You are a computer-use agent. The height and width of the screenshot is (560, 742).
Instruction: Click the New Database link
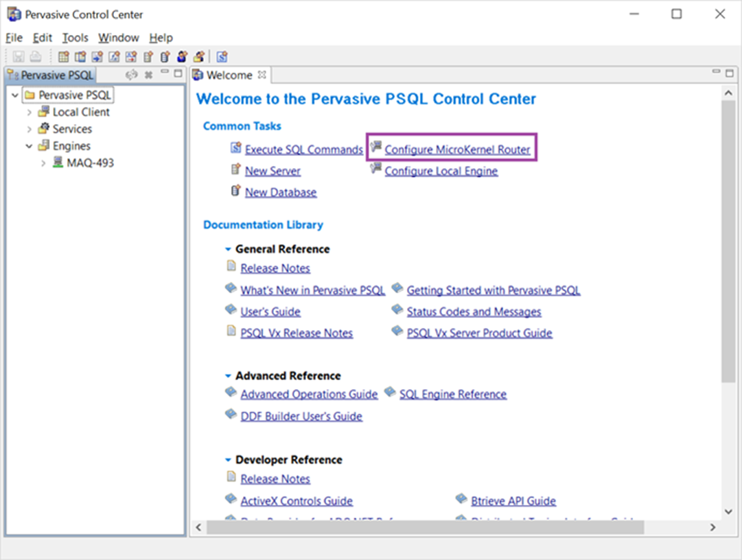[x=281, y=192]
